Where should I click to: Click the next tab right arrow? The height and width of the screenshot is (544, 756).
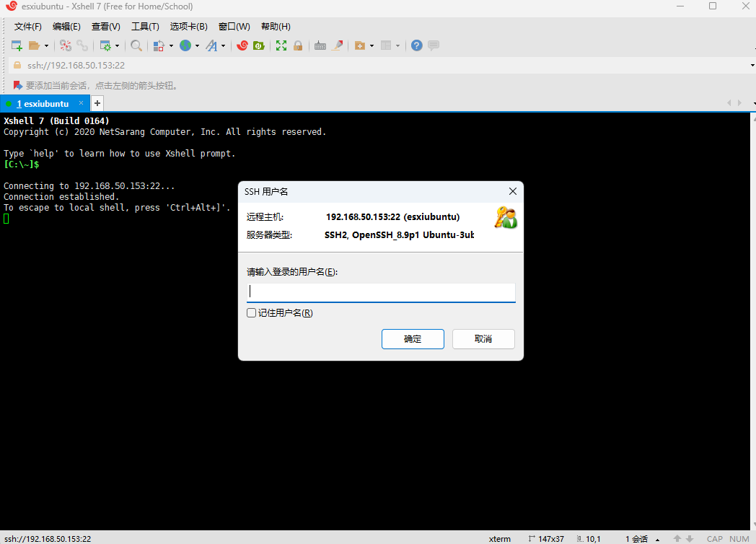pos(739,102)
